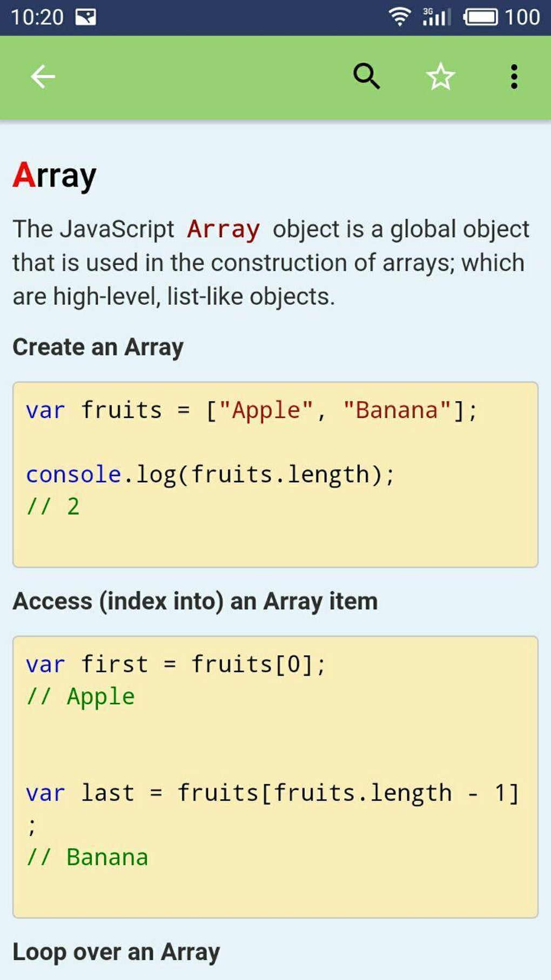Tap the status bar clock 10:20
Screen dimensions: 551x980
pyautogui.click(x=37, y=17)
